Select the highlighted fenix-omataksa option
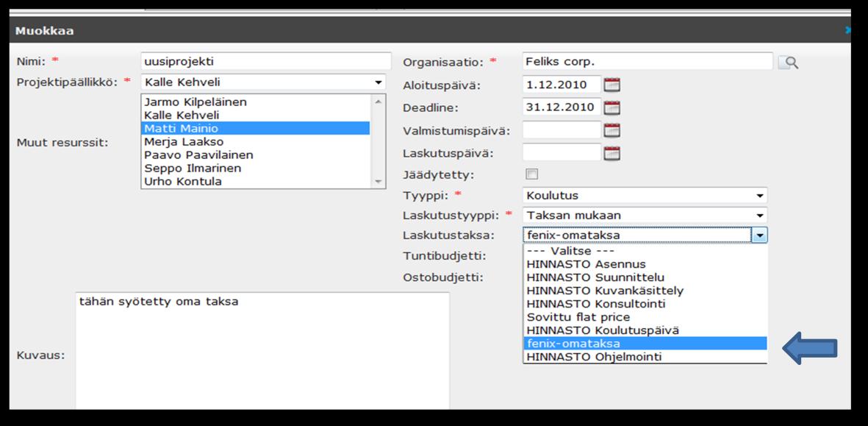Screen dimensions: 868x426 click(x=645, y=344)
